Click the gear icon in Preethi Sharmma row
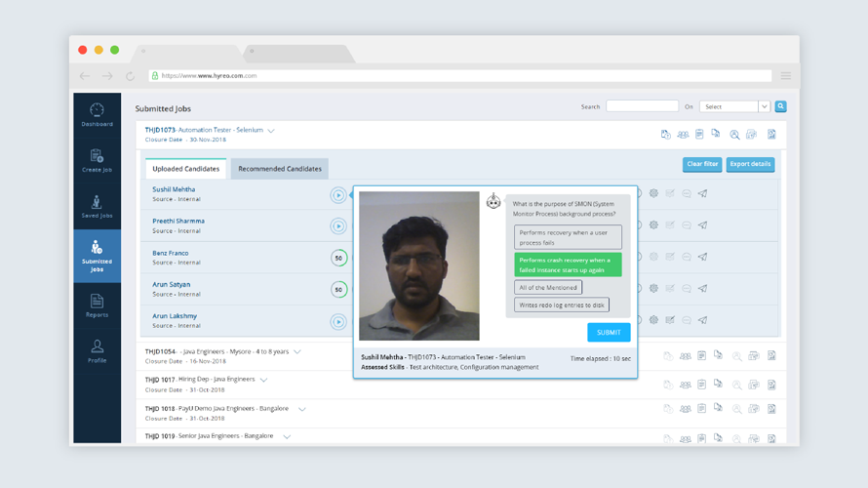868x488 pixels. point(653,225)
